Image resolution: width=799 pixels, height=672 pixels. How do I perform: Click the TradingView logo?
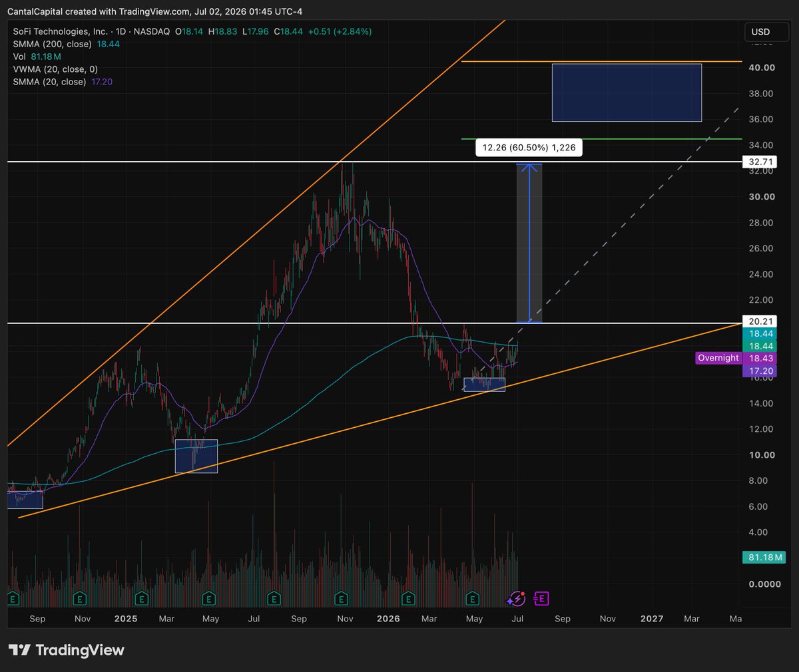point(67,650)
